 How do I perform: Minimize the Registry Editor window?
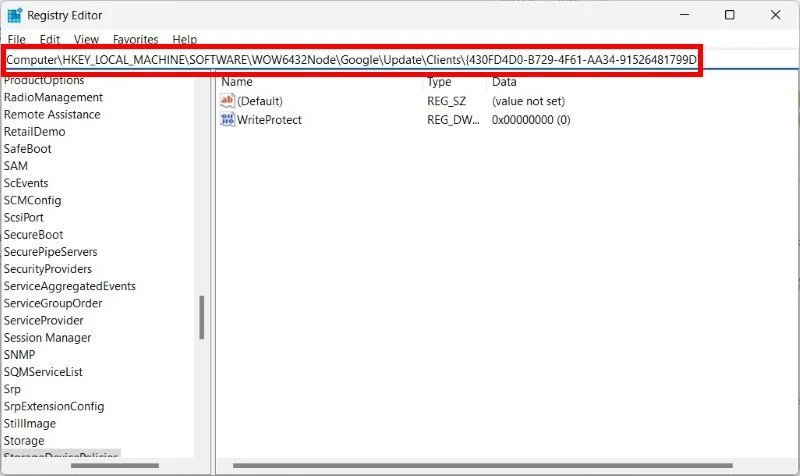coord(684,15)
